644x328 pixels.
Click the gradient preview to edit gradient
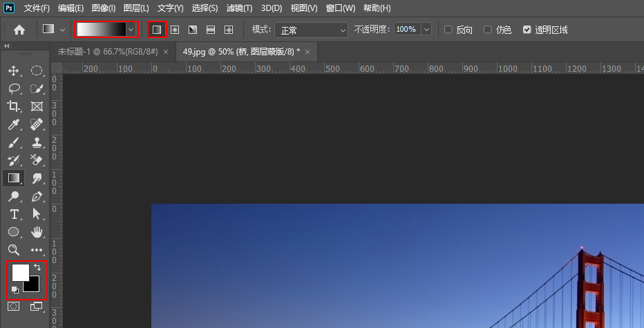[101, 30]
